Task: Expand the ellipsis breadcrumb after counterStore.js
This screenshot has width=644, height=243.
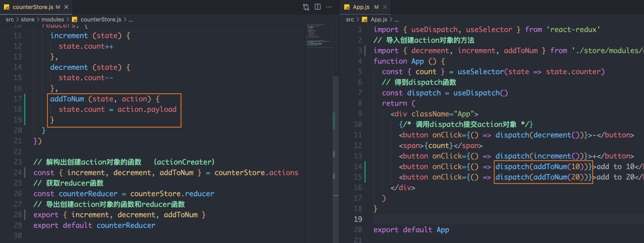Action: coord(130,20)
